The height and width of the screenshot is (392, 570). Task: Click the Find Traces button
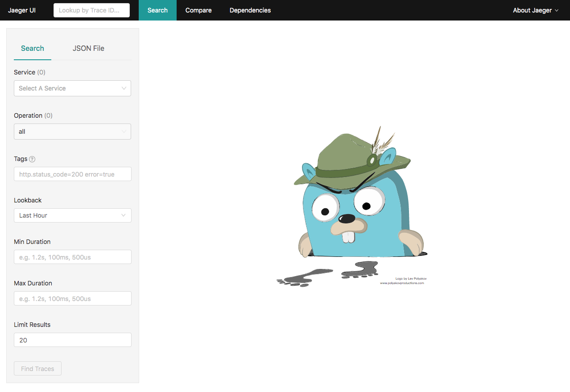[x=37, y=368]
